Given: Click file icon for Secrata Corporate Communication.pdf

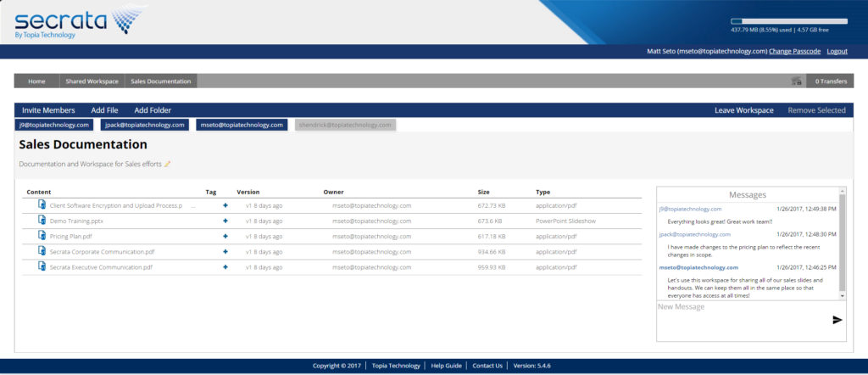Looking at the screenshot, I should click(42, 251).
